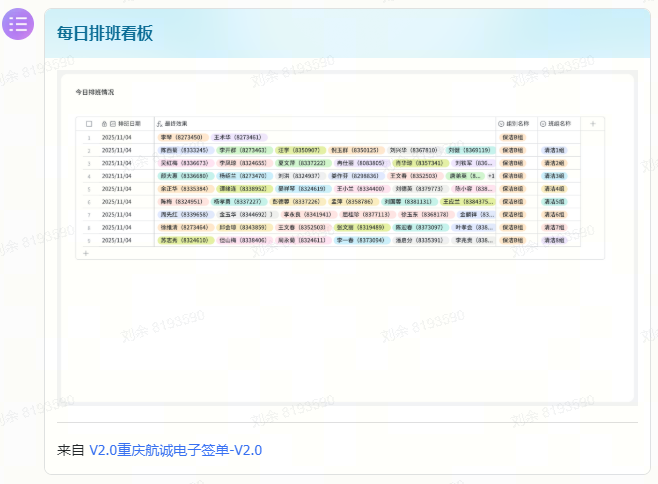Tick the select-all checkbox in table header

pos(89,123)
